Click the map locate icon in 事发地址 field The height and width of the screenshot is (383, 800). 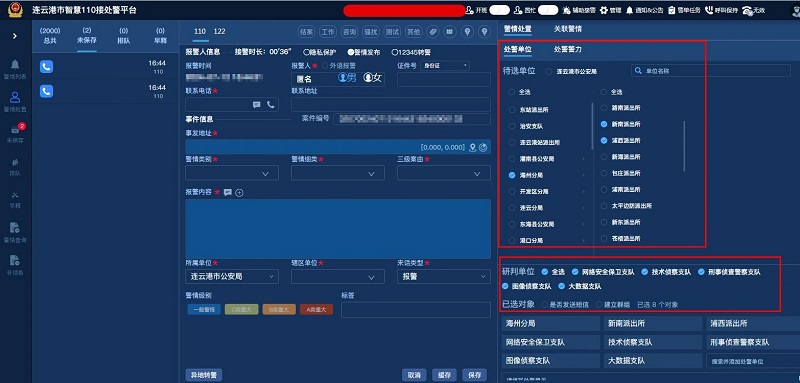[x=473, y=147]
